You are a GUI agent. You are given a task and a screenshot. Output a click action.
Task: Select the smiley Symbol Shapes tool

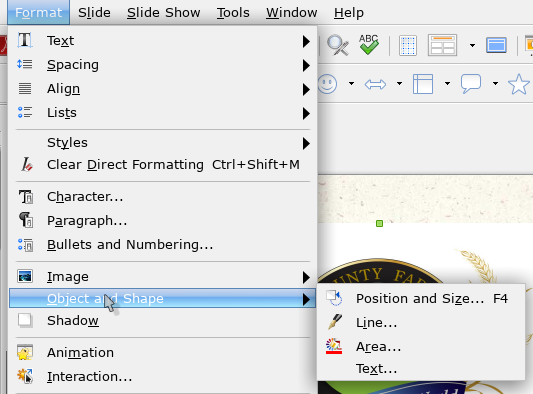click(327, 84)
